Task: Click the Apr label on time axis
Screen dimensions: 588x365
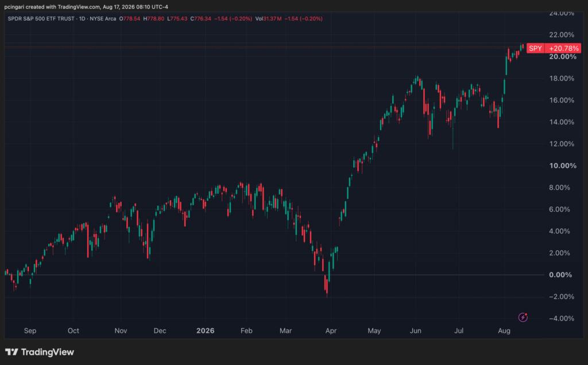Action: click(x=331, y=331)
